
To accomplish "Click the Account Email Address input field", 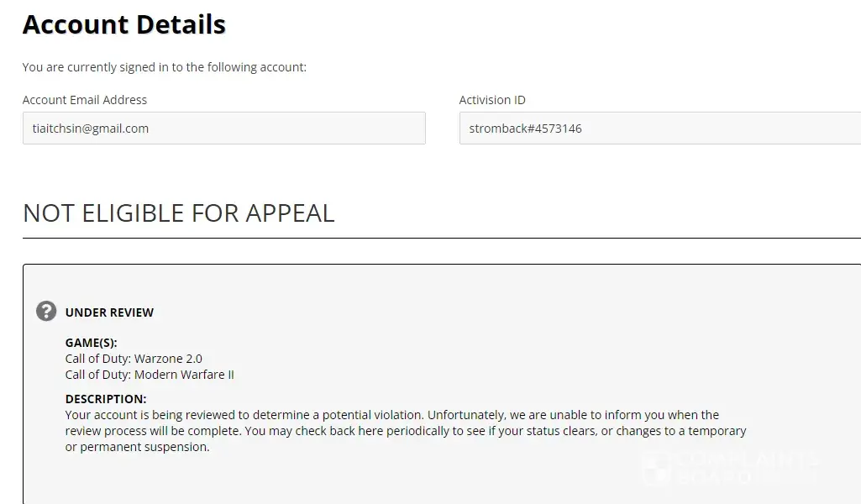I will tap(223, 129).
